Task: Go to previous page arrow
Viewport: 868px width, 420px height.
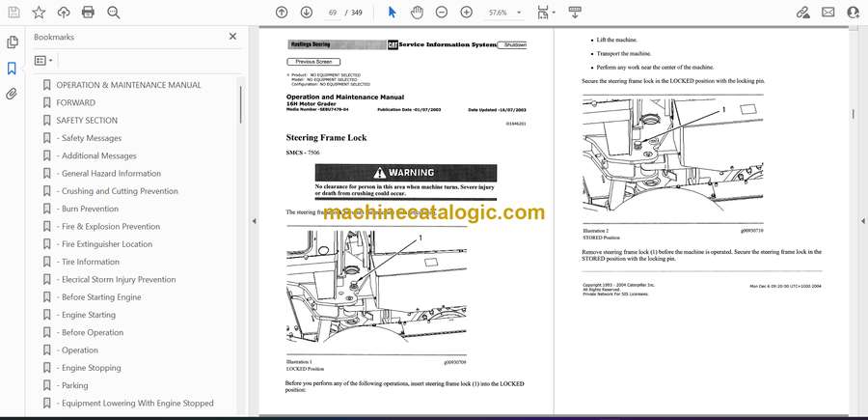Action: click(x=282, y=13)
